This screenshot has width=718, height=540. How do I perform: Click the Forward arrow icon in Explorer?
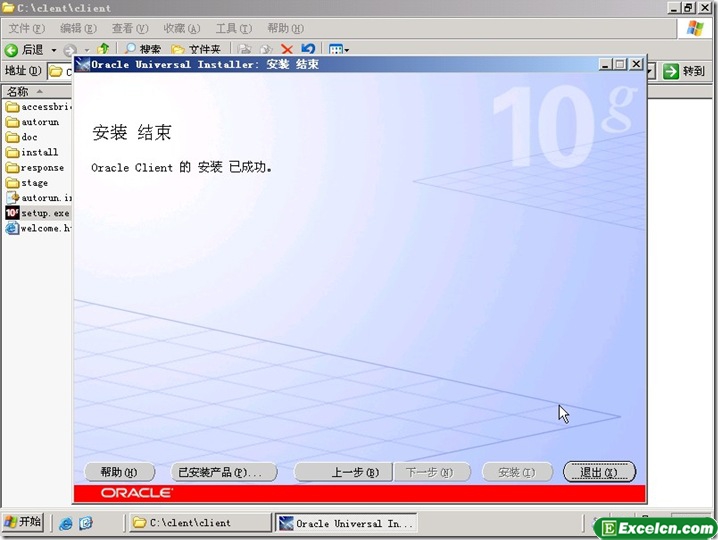pos(70,49)
